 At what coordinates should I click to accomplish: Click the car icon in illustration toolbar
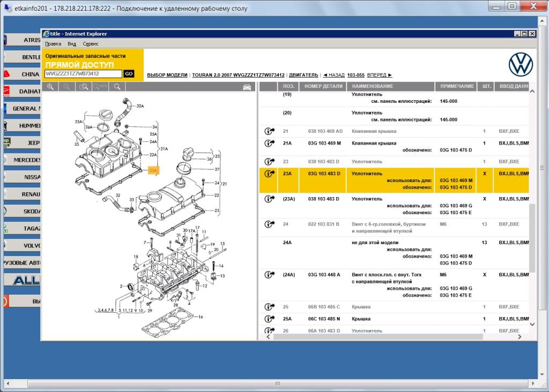coord(247,87)
